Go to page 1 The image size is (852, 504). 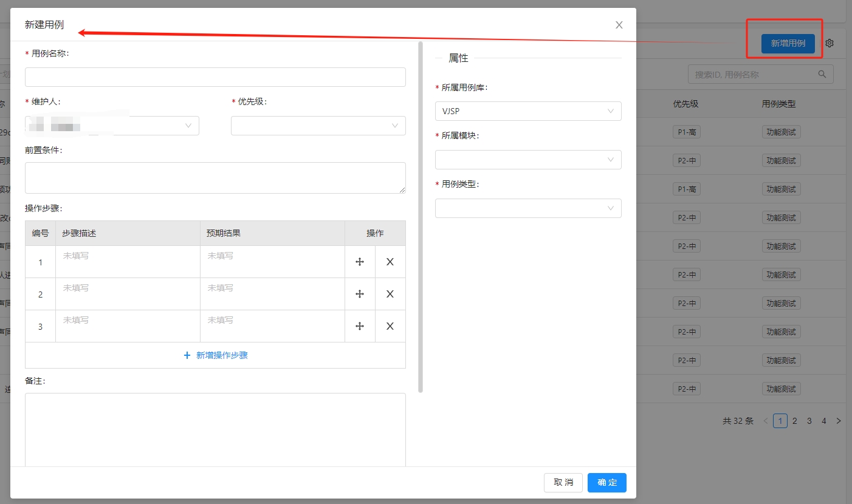click(x=780, y=421)
